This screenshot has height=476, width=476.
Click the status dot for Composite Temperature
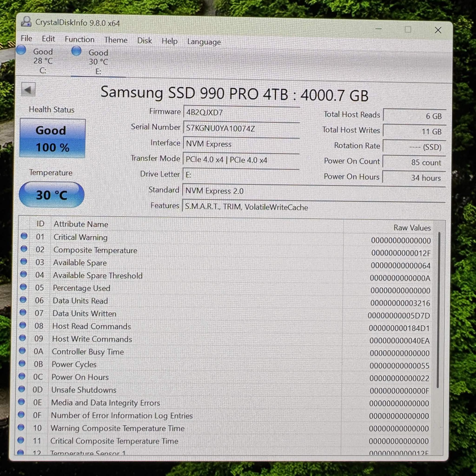(x=24, y=249)
